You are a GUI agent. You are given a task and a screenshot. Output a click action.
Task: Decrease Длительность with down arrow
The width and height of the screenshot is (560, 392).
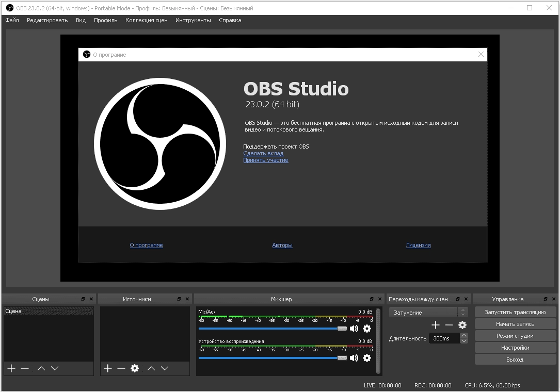464,341
